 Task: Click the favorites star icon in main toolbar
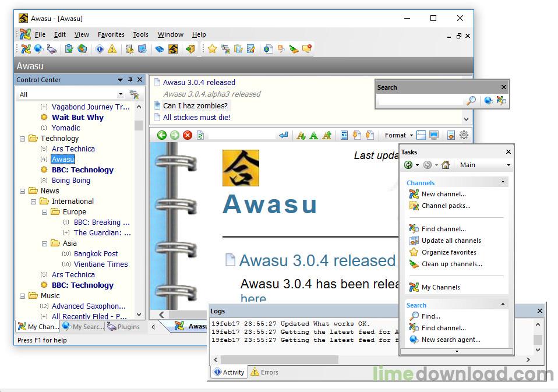pyautogui.click(x=212, y=49)
